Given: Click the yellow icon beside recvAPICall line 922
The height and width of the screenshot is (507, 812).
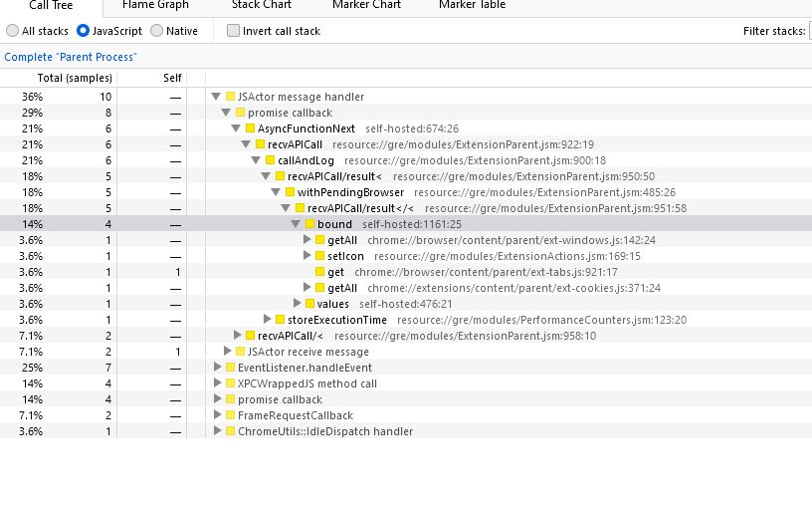Looking at the screenshot, I should [260, 144].
